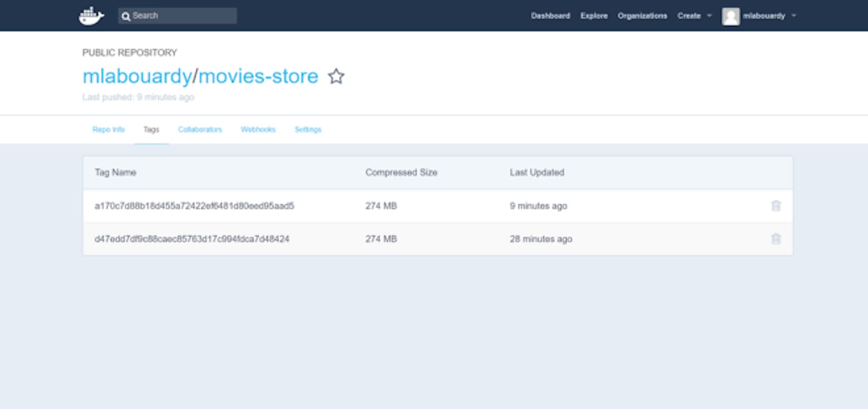Select the Tags tab
868x409 pixels.
point(151,130)
